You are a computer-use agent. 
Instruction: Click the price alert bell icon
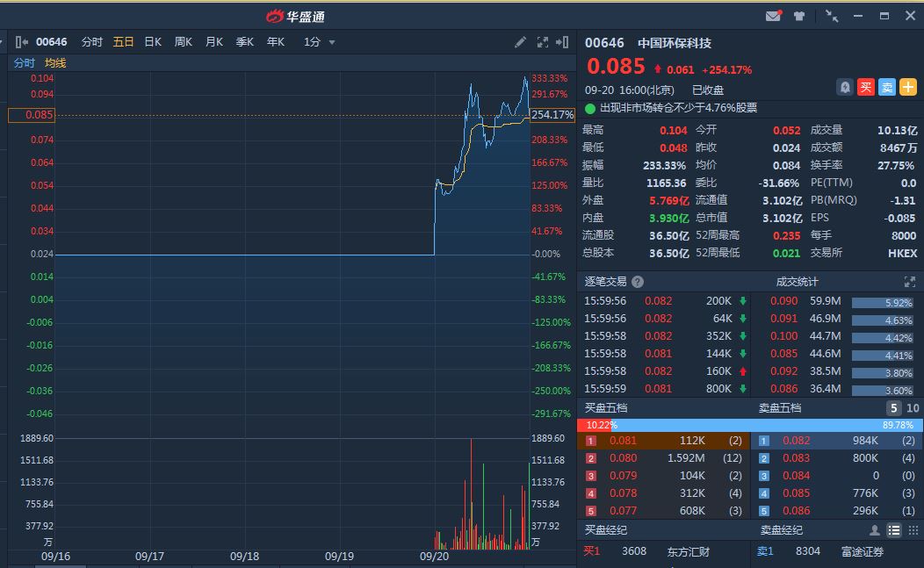[x=844, y=87]
